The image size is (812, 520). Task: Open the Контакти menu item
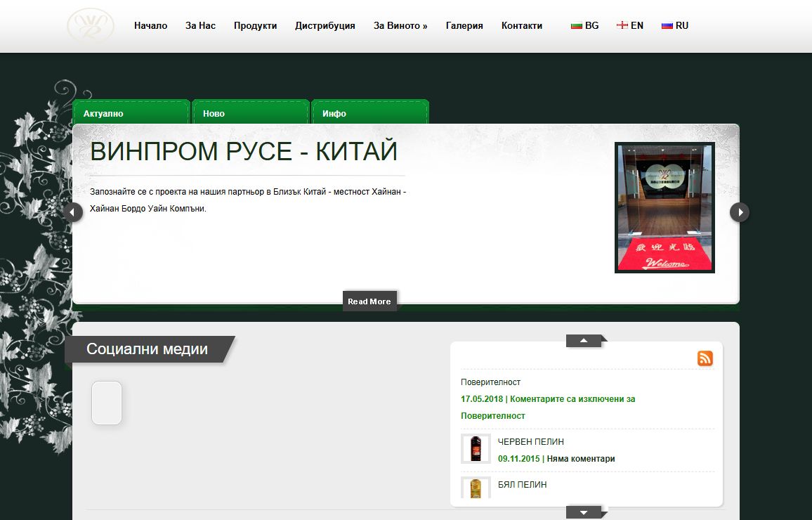tap(521, 25)
